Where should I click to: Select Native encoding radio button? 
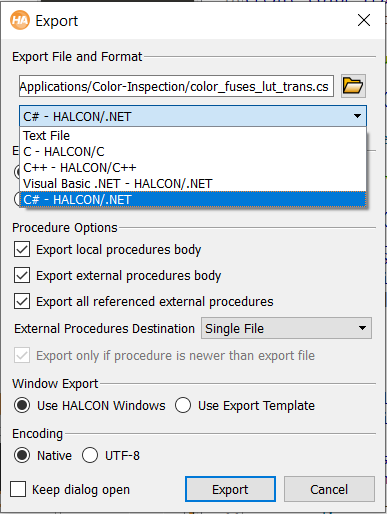[22, 455]
